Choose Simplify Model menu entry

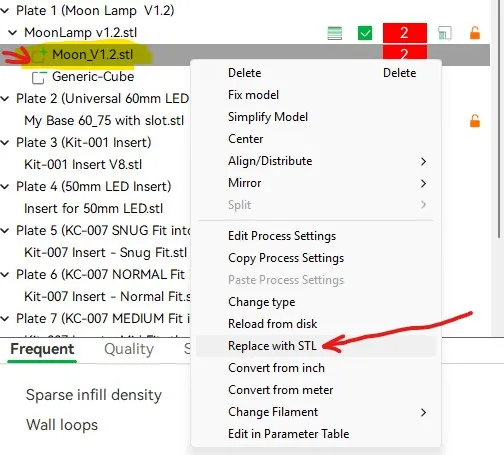[316, 117]
